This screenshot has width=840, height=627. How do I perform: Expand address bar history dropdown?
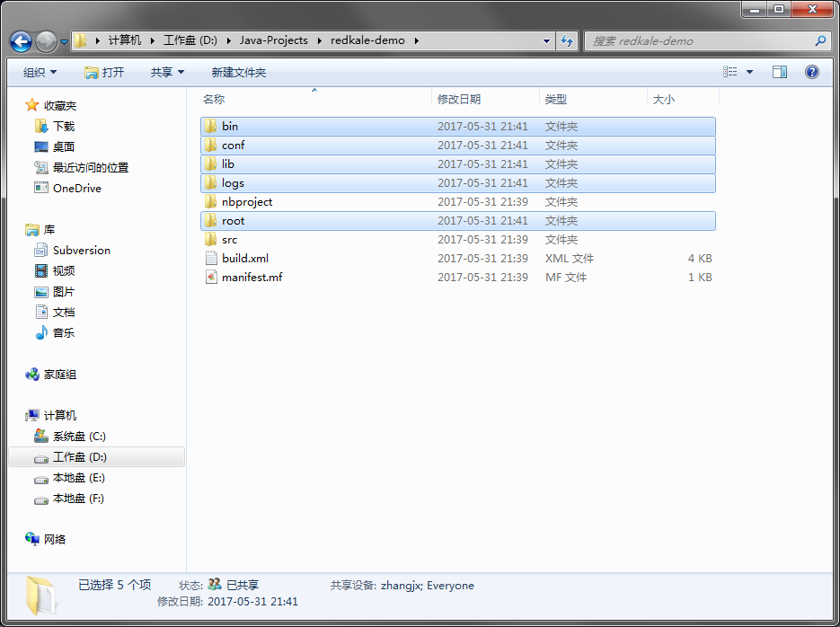tap(547, 40)
